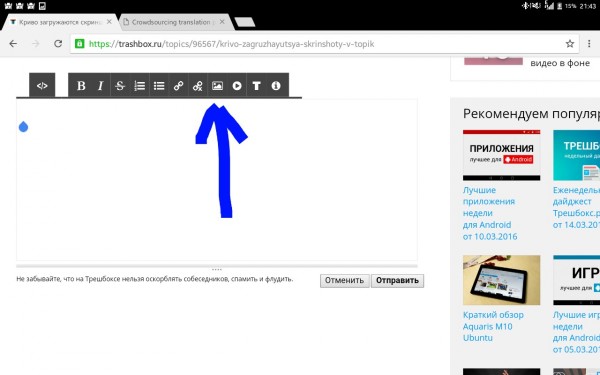
Task: Remove link with the unlink icon
Action: [197, 85]
